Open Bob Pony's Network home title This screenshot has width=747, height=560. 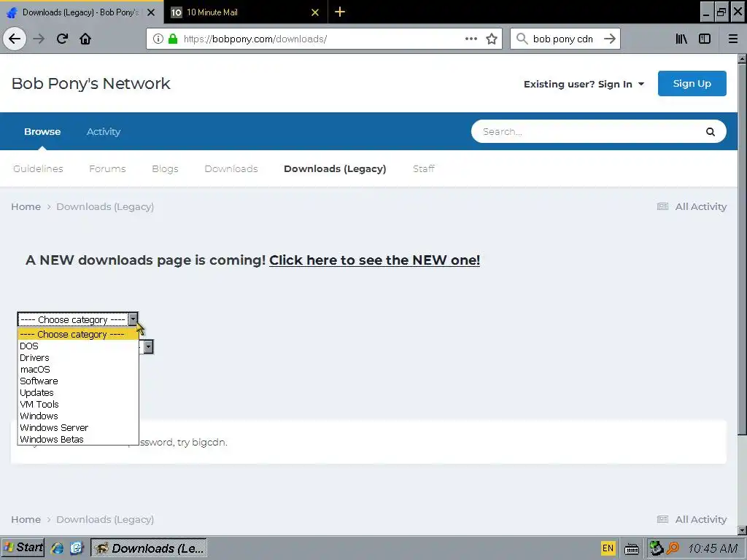90,83
